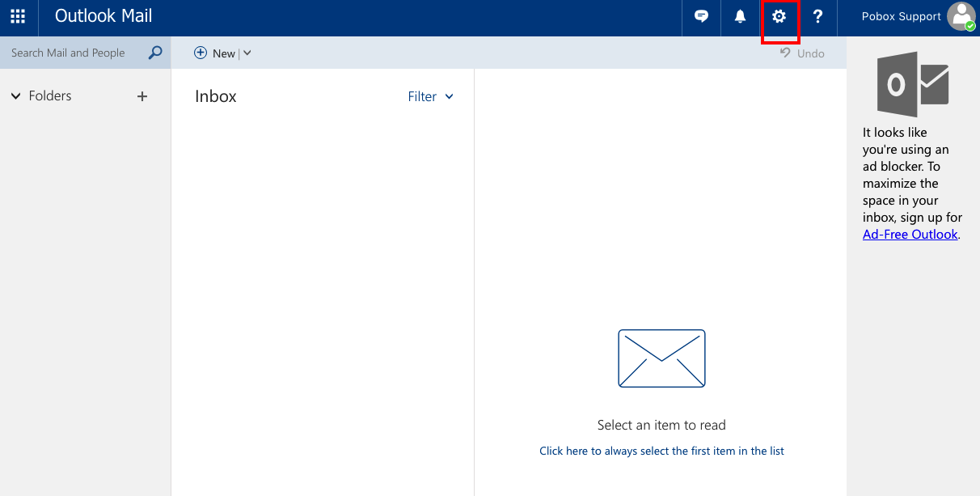Click the Outlook Mail title
Viewport: 980px width, 496px height.
103,16
